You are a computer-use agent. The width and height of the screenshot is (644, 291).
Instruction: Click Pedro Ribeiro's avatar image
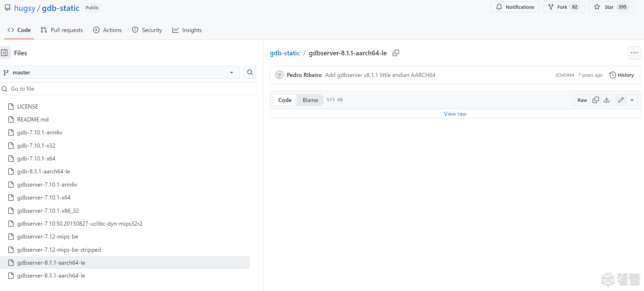[x=279, y=75]
